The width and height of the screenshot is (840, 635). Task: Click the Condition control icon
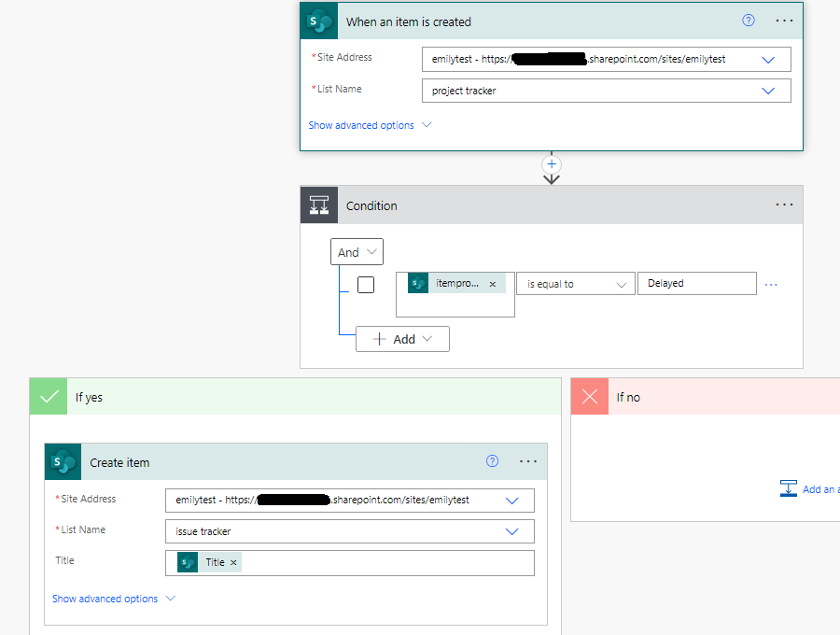pos(319,205)
